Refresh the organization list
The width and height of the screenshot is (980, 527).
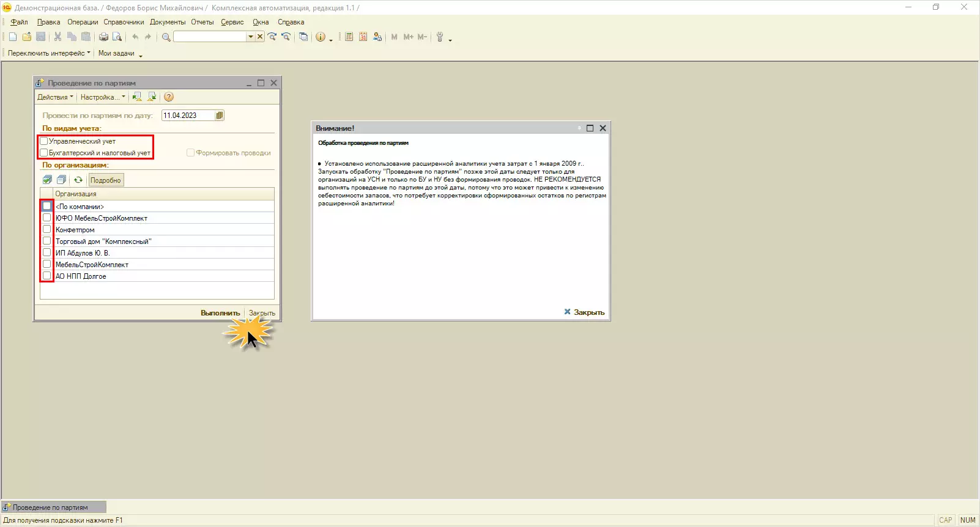(x=78, y=180)
